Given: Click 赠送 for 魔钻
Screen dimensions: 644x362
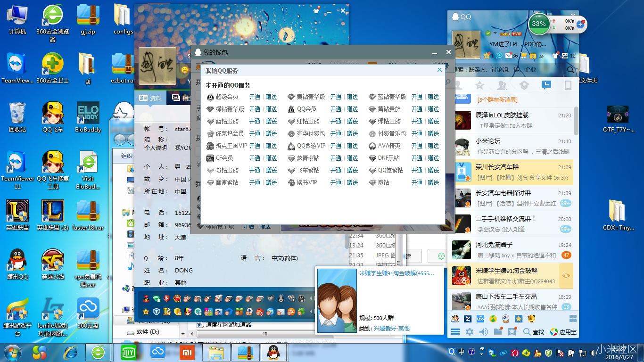Looking at the screenshot, I should tap(433, 182).
